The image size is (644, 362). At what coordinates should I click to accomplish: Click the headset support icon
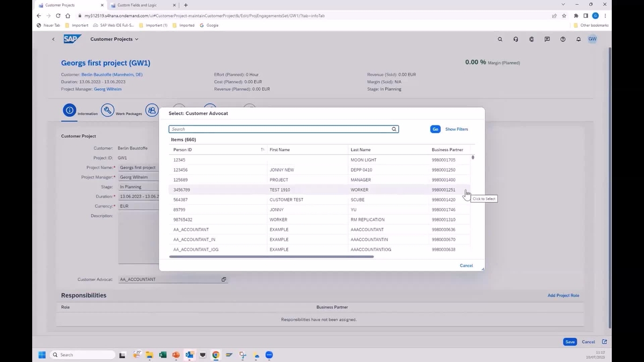[x=515, y=39]
